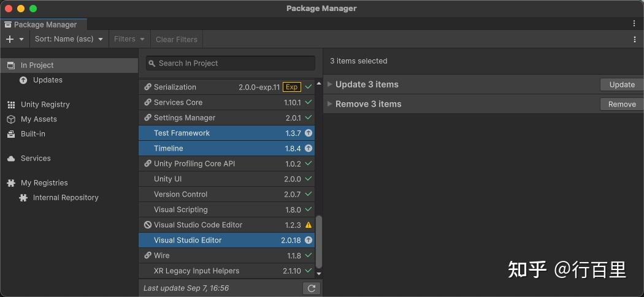Click the link icon beside Services Core

(x=148, y=102)
